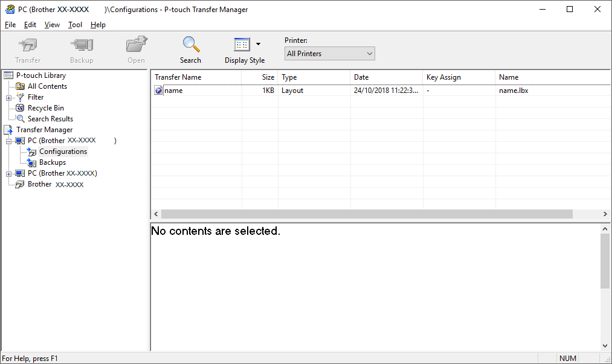Open the View menu
The width and height of the screenshot is (612, 364).
(x=52, y=25)
